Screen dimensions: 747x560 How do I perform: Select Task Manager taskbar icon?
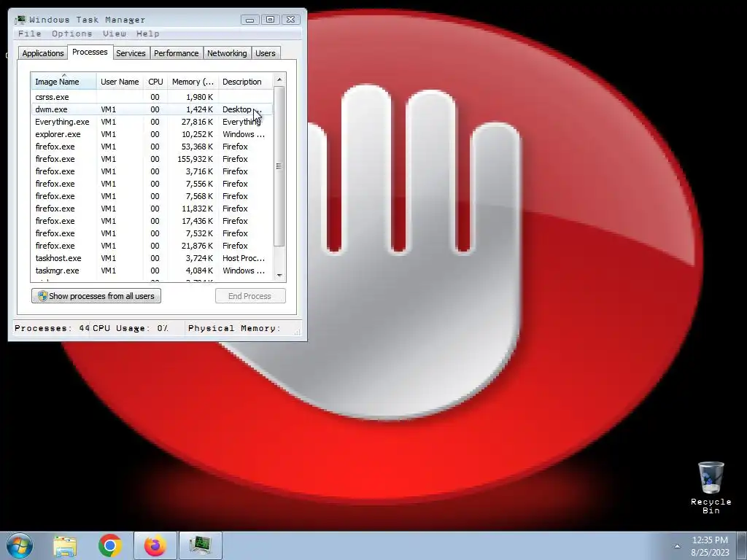pos(200,545)
